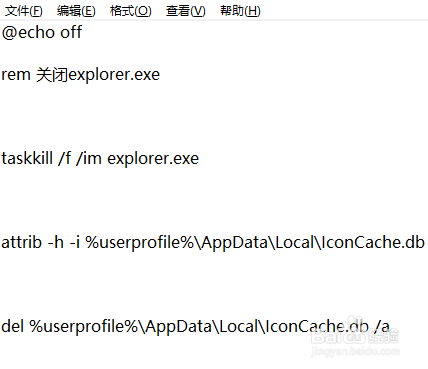Click the '-h' flag in attrib line
This screenshot has height=369, width=428.
point(55,242)
